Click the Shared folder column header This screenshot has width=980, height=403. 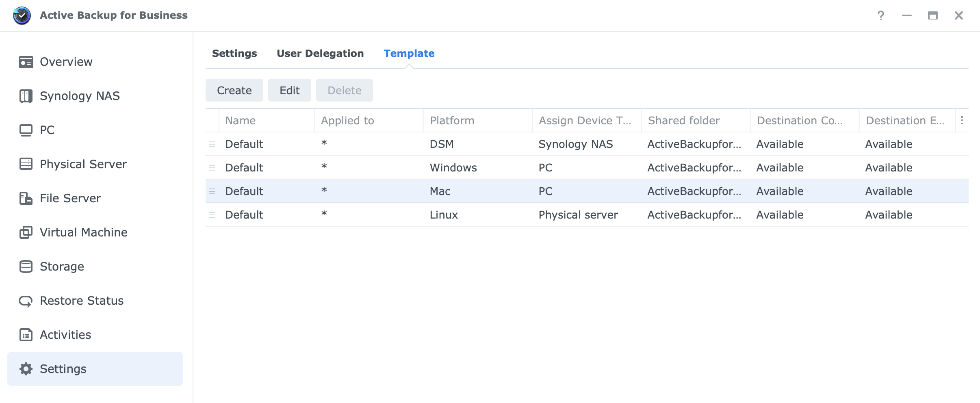point(696,121)
